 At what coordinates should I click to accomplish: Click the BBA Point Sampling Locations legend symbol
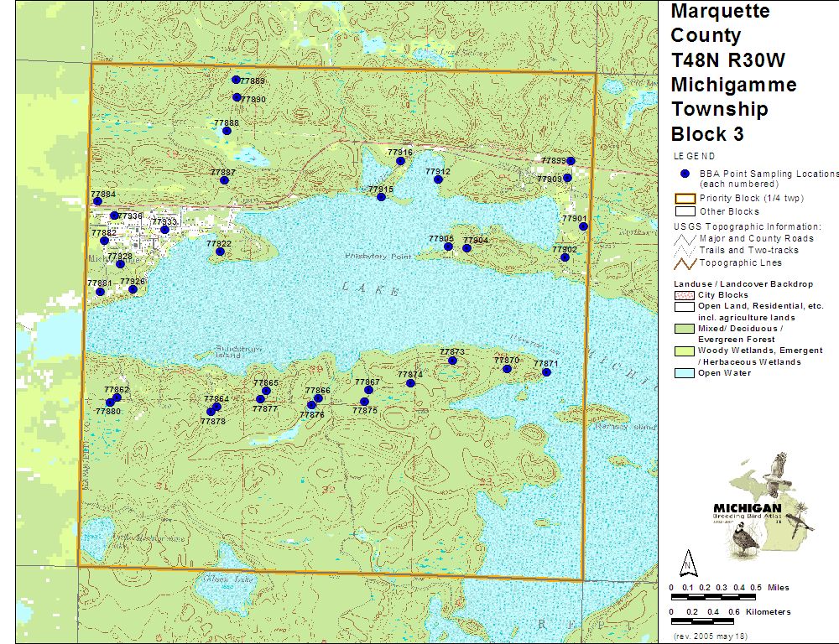(x=685, y=174)
